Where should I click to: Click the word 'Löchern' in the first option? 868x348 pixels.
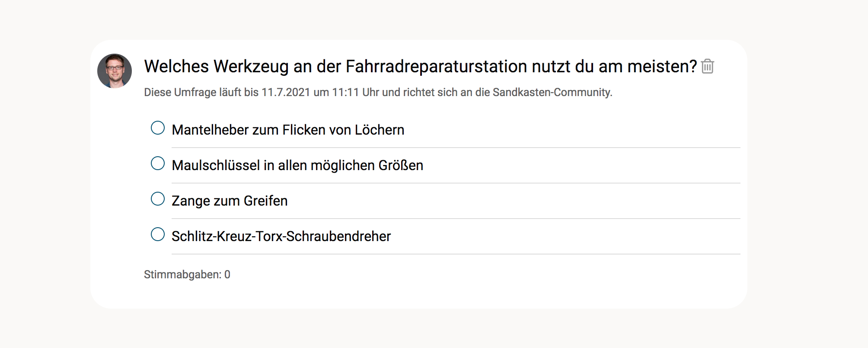tap(379, 130)
